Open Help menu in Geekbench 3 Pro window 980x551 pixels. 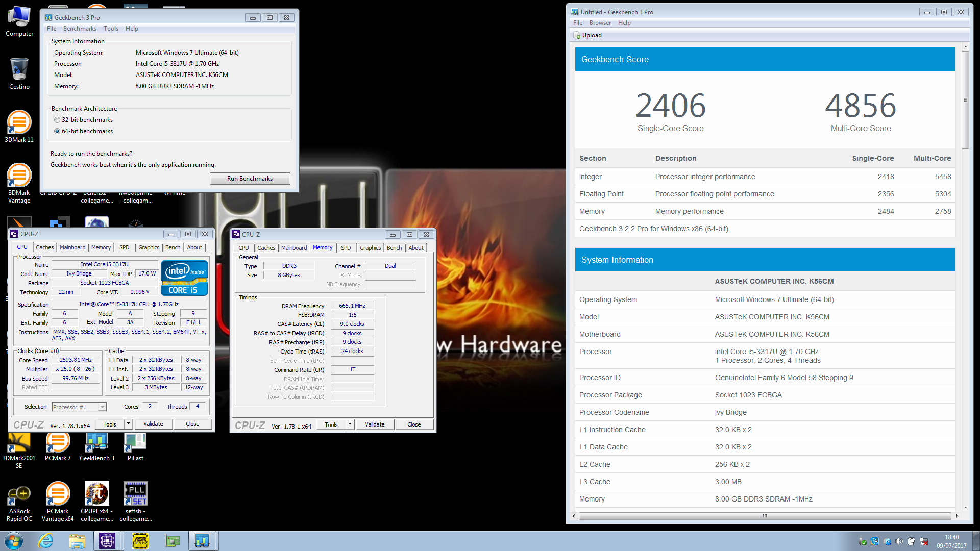click(132, 29)
